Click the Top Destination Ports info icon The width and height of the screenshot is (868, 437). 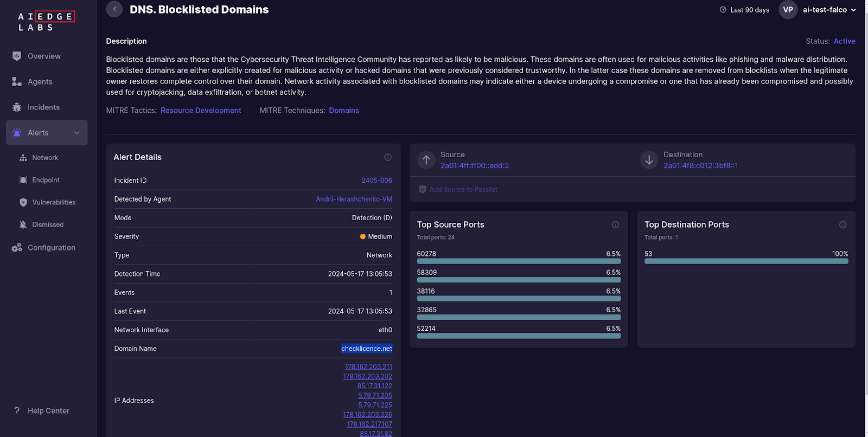(x=843, y=224)
